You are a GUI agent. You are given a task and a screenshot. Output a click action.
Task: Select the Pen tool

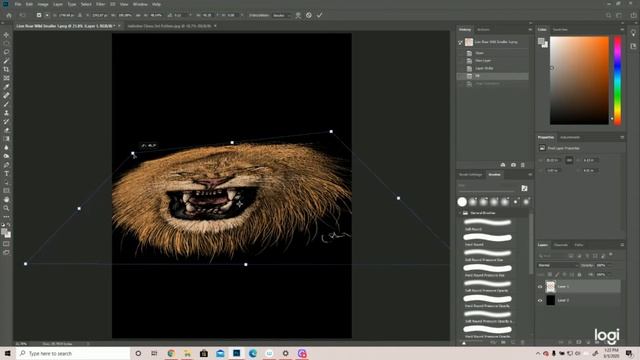click(6, 165)
